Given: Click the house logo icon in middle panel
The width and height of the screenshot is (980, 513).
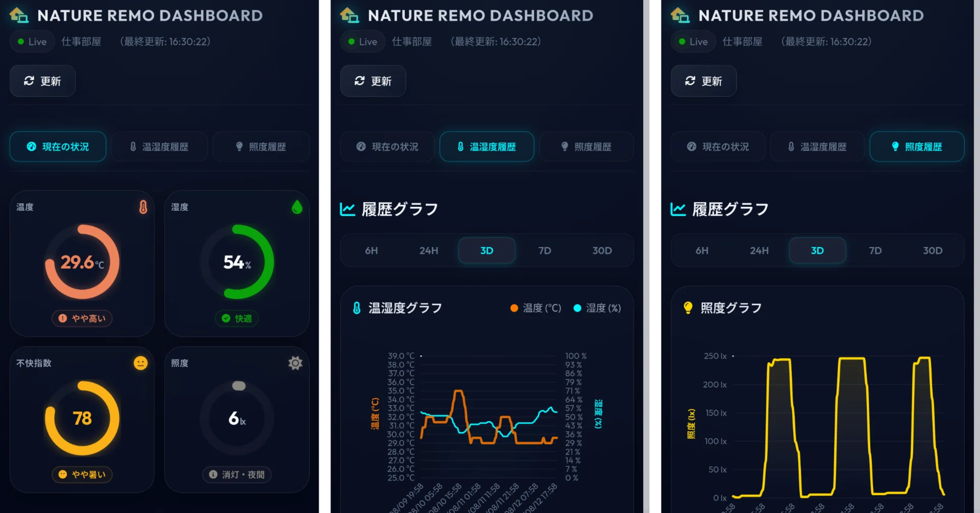Looking at the screenshot, I should (x=350, y=15).
